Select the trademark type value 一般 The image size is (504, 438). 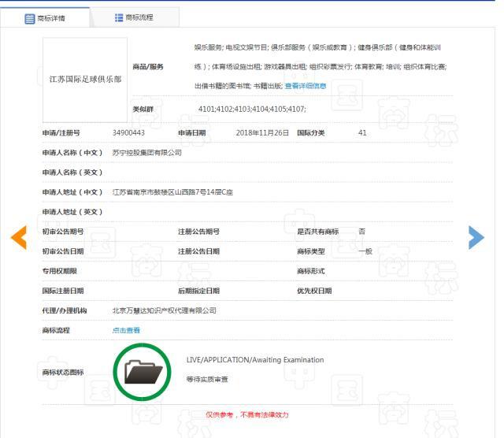[x=365, y=251]
